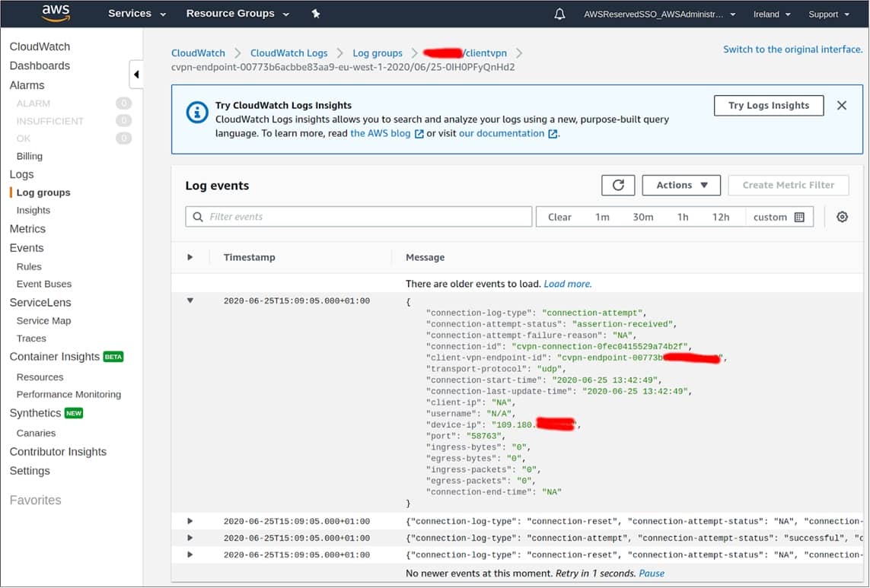The height and width of the screenshot is (588, 870).
Task: Open the AWSReservedSSO account menu
Action: 659,14
